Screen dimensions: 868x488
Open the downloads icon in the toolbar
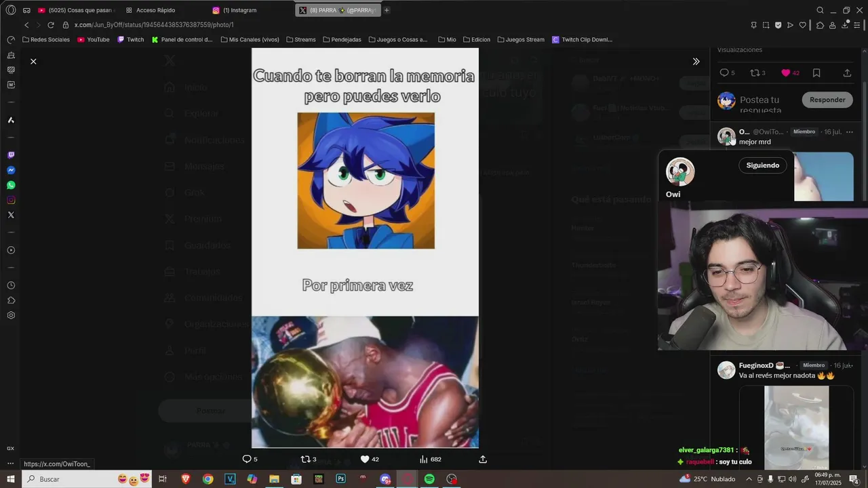(845, 25)
